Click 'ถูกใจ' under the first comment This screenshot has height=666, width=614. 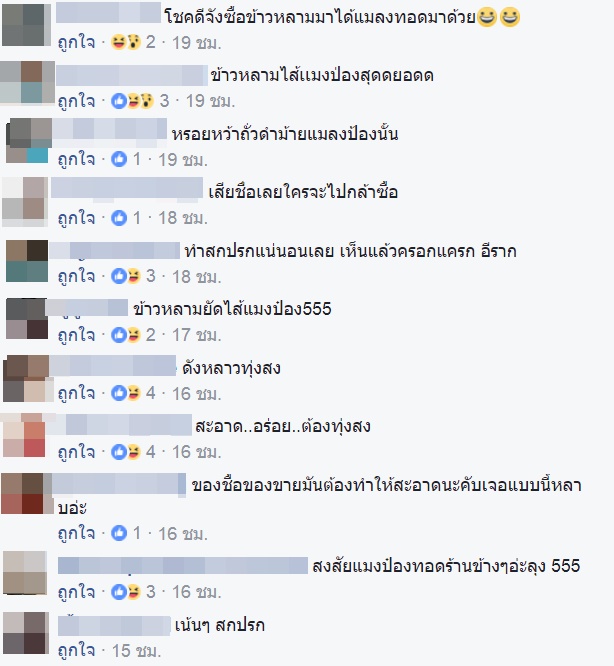[76, 42]
